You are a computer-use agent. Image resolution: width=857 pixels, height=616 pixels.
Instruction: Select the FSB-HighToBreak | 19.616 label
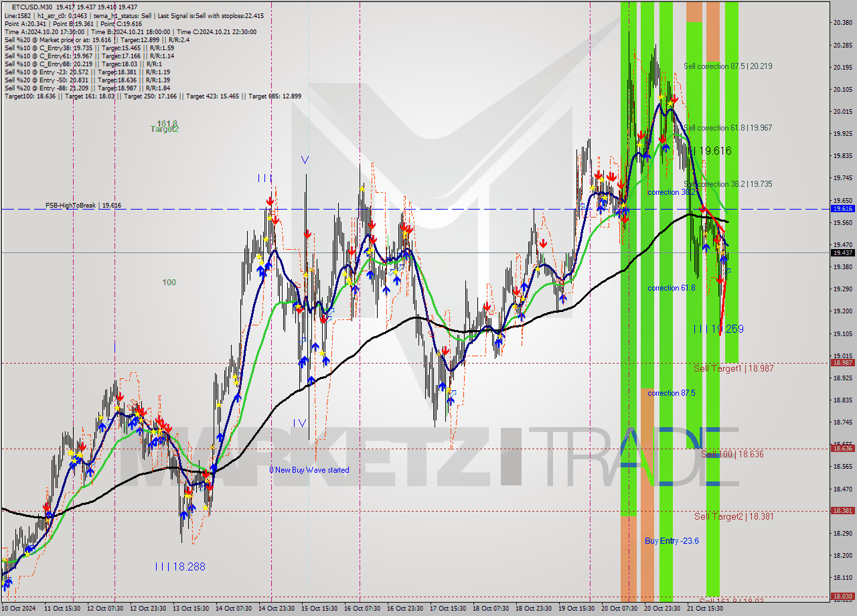tap(83, 206)
